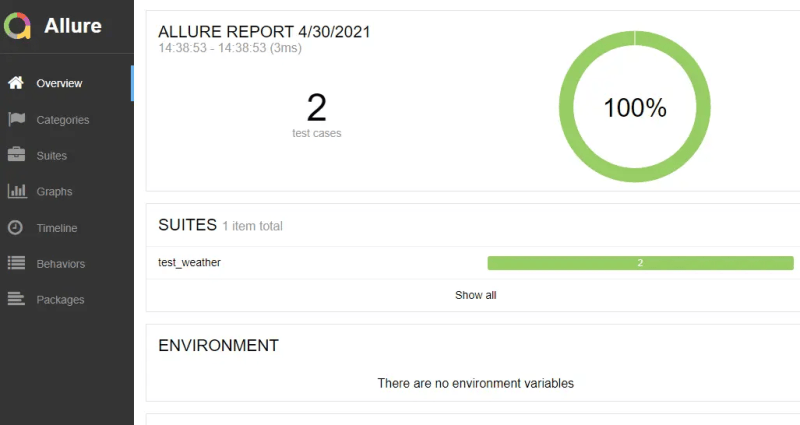Go to the Categories section label
This screenshot has width=800, height=425.
63,120
